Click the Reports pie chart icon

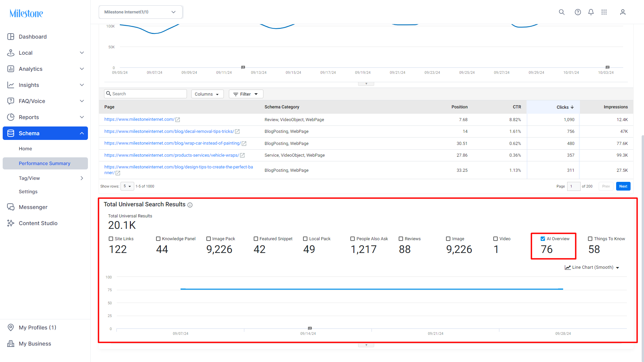point(11,117)
